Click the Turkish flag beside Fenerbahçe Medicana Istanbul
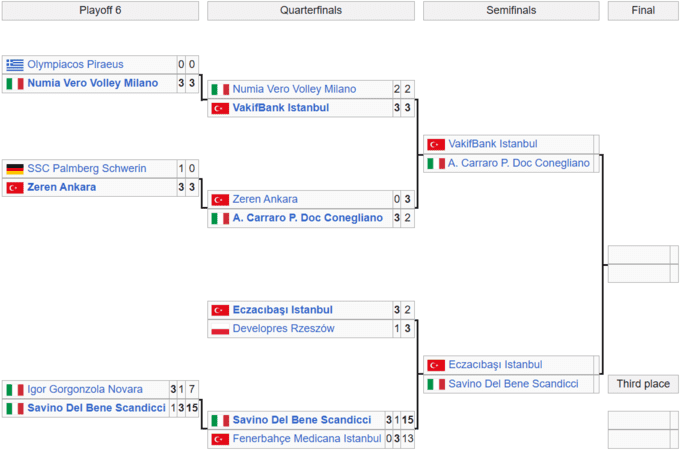 click(220, 439)
